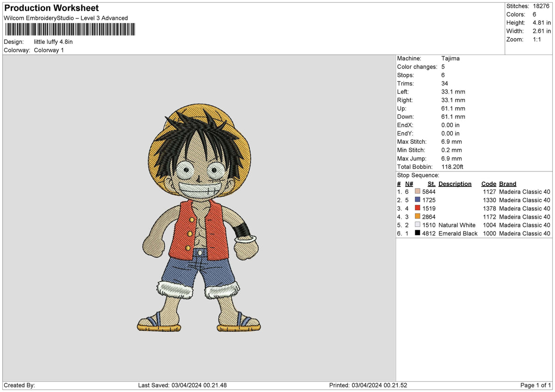Screen dimensions: 555x392
Task: Click the 'EndX:' label
Action: [405, 125]
